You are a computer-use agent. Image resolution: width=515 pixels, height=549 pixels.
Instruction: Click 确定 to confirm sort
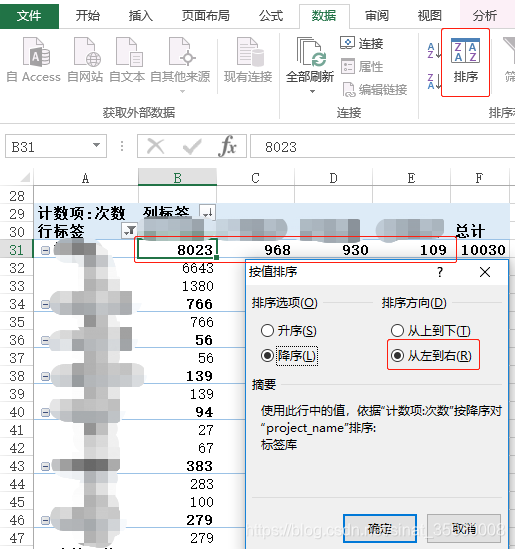[x=380, y=528]
